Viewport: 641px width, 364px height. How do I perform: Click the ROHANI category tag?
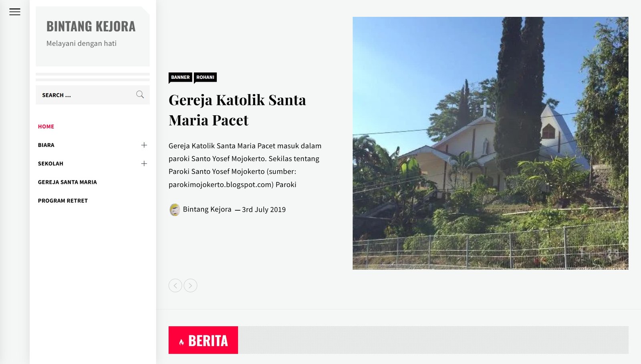point(205,77)
